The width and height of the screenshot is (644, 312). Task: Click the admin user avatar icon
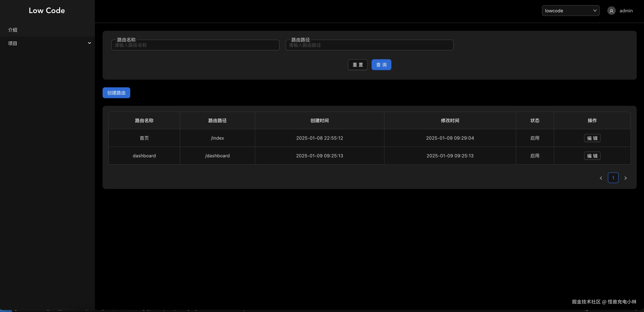(x=611, y=11)
